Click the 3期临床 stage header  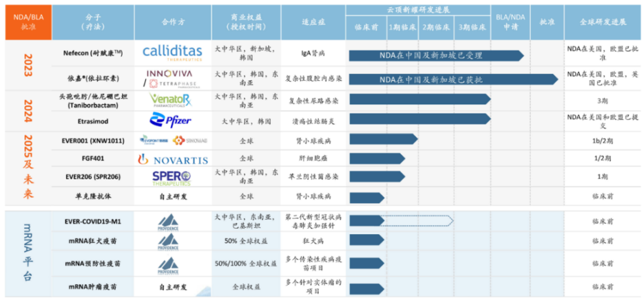tap(472, 27)
